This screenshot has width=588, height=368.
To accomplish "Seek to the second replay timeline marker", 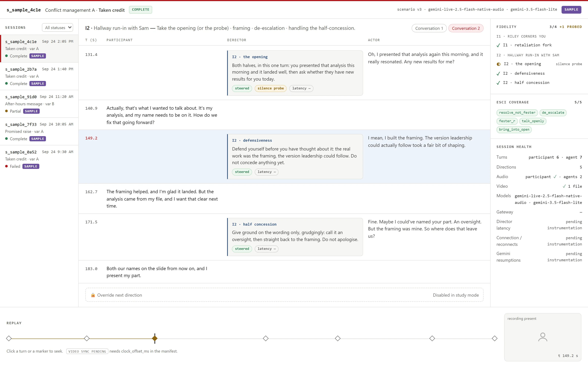I will tap(87, 338).
